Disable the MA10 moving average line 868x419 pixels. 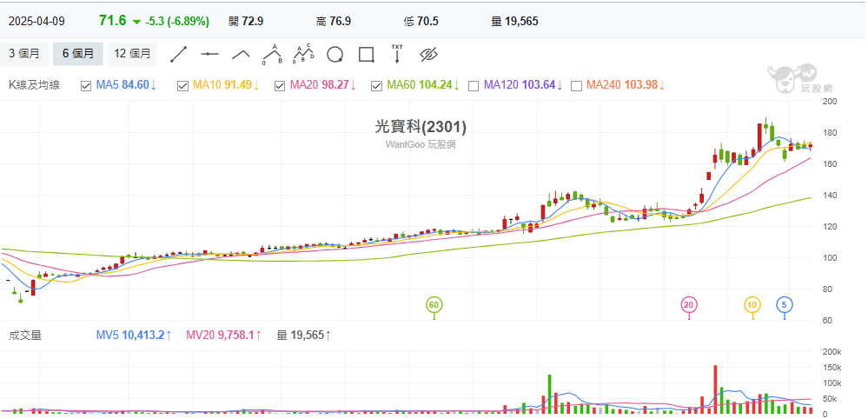(182, 85)
